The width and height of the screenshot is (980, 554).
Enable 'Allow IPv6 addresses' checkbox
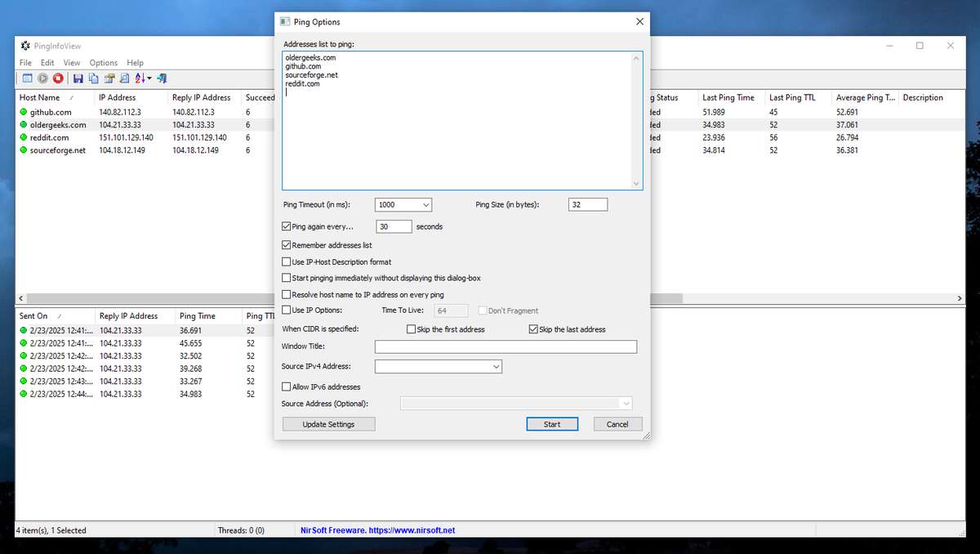(x=287, y=386)
